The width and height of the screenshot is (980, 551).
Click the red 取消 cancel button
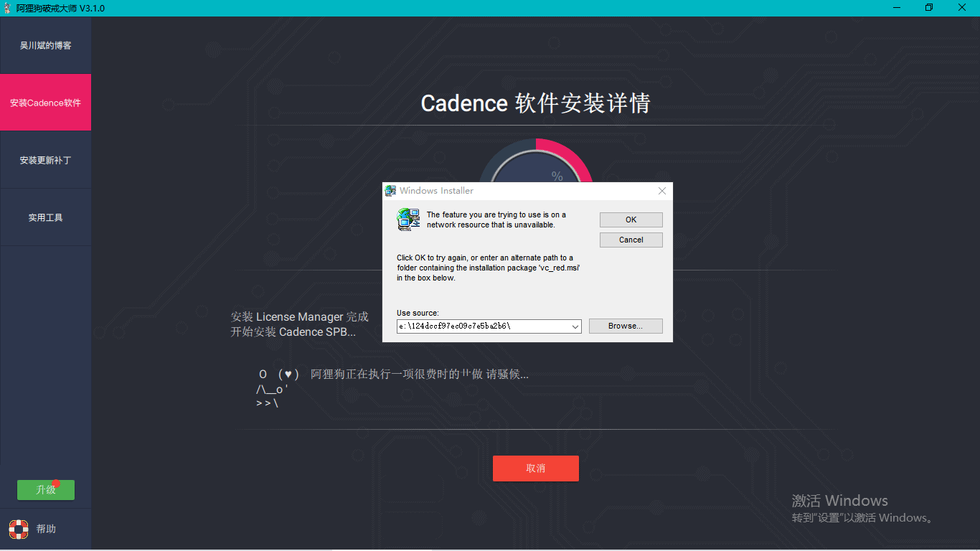coord(536,468)
